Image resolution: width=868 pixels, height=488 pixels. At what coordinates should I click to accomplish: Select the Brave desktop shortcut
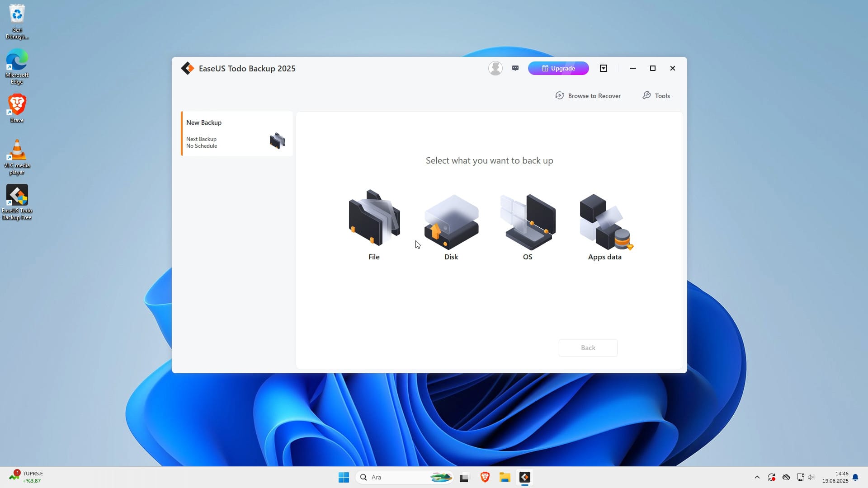click(17, 108)
